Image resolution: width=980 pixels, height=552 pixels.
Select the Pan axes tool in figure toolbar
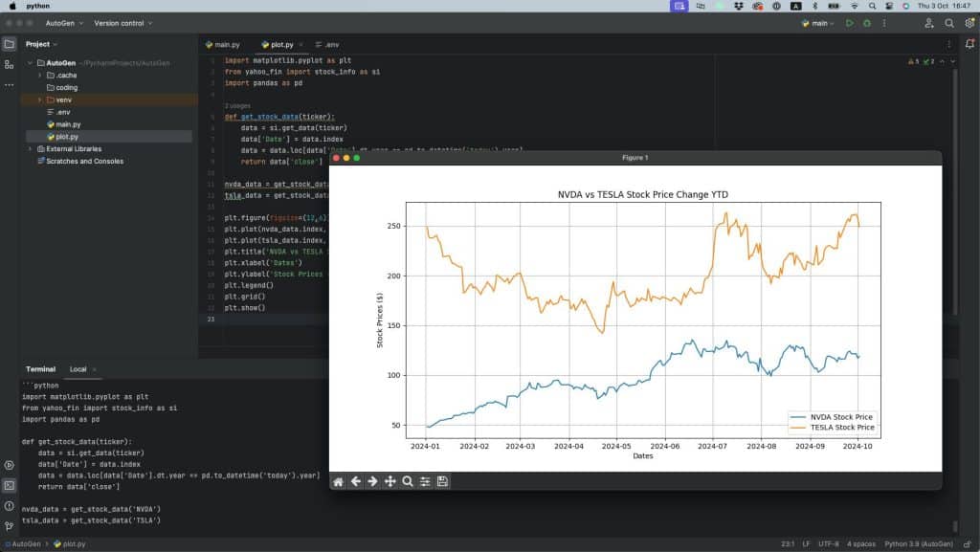(390, 481)
